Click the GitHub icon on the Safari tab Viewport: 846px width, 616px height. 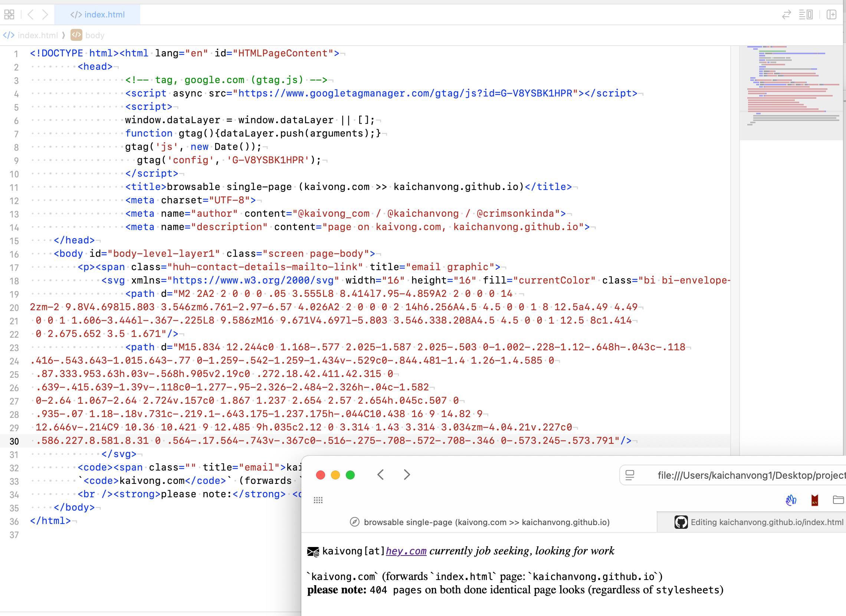pyautogui.click(x=681, y=522)
